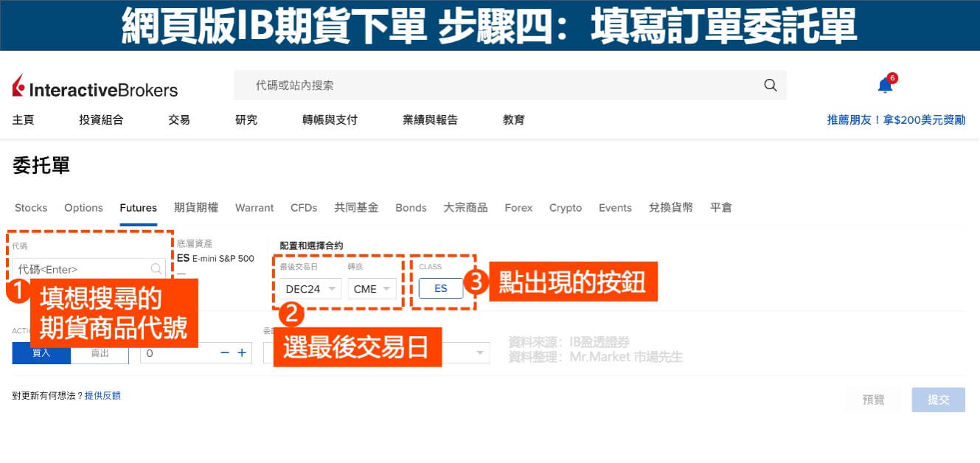This screenshot has width=980, height=463.
Task: Open the 教育 menu
Action: click(514, 119)
